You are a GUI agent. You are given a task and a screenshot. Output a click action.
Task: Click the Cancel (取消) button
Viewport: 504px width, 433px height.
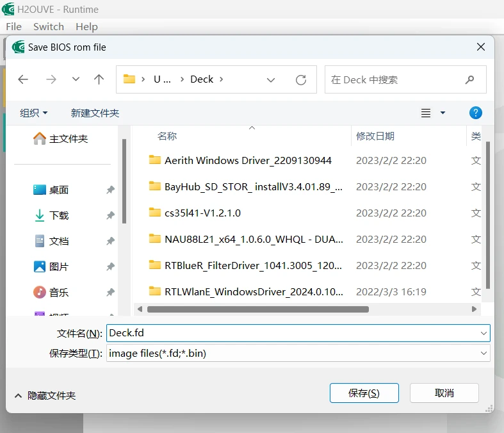444,393
